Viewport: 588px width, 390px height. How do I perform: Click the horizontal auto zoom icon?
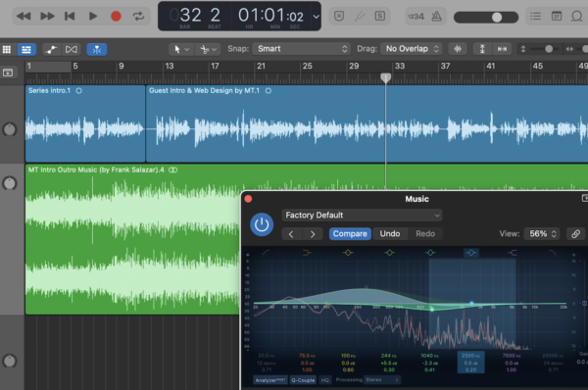pyautogui.click(x=502, y=49)
